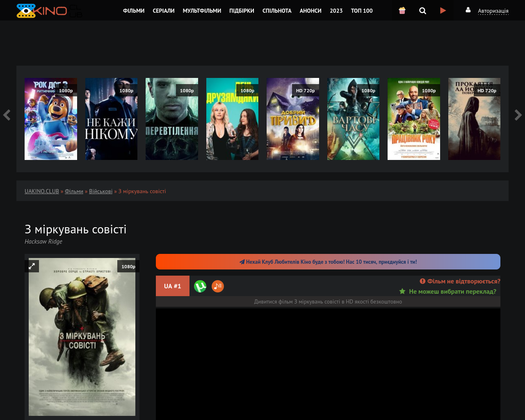Click the red play icon in header

coord(443,11)
